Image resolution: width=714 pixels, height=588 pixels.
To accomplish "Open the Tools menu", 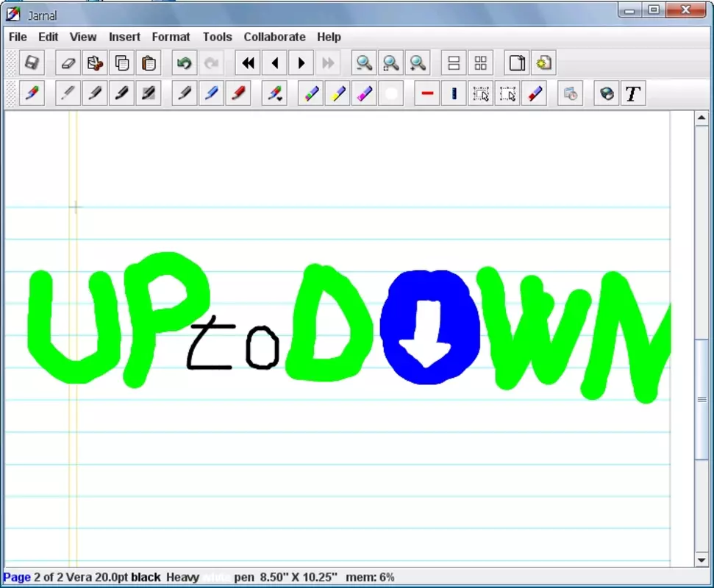I will point(217,37).
